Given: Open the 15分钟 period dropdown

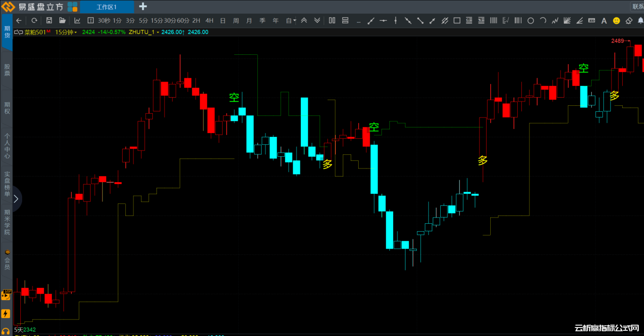Looking at the screenshot, I should [66, 32].
